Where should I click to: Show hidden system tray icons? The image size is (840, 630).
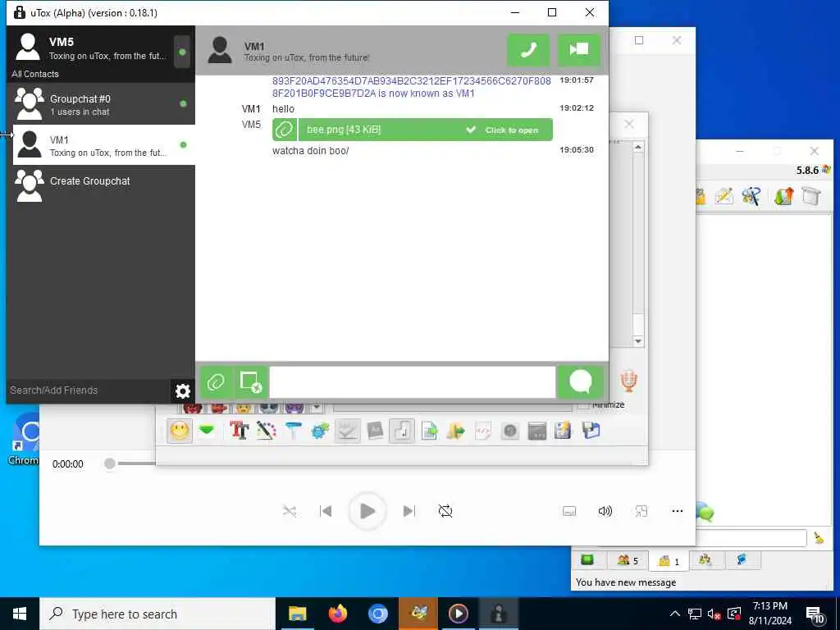pos(675,614)
